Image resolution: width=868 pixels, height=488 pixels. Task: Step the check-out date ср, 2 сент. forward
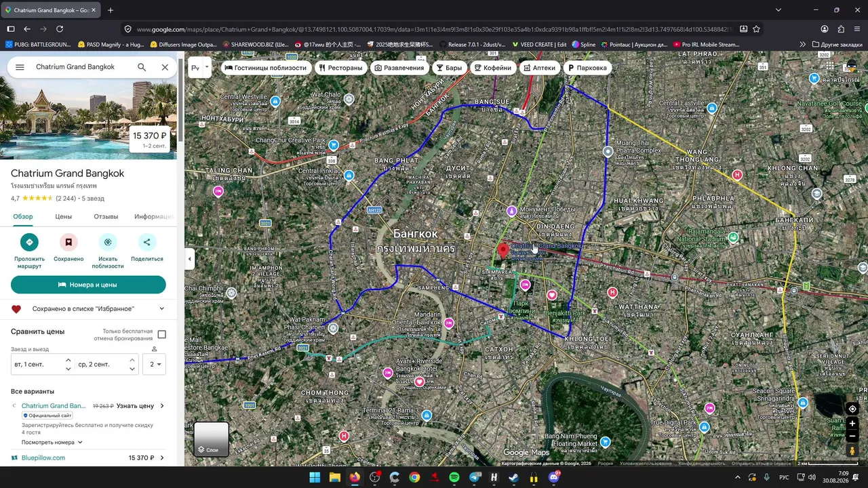coord(132,361)
